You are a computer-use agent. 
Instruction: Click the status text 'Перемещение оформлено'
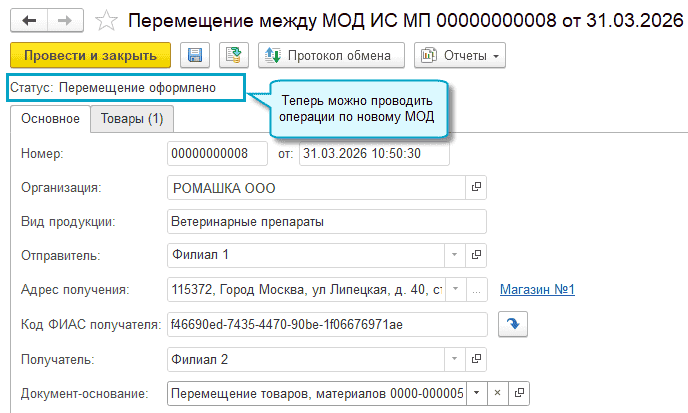137,88
